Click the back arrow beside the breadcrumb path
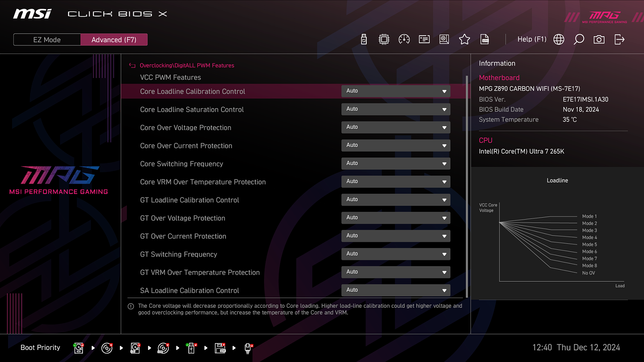Viewport: 644px width, 362px height. tap(132, 66)
